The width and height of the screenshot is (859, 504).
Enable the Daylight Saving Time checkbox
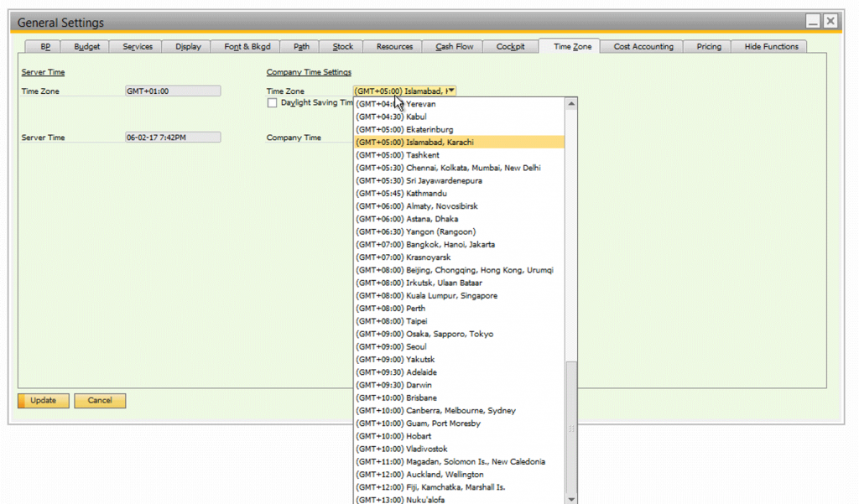pyautogui.click(x=273, y=102)
